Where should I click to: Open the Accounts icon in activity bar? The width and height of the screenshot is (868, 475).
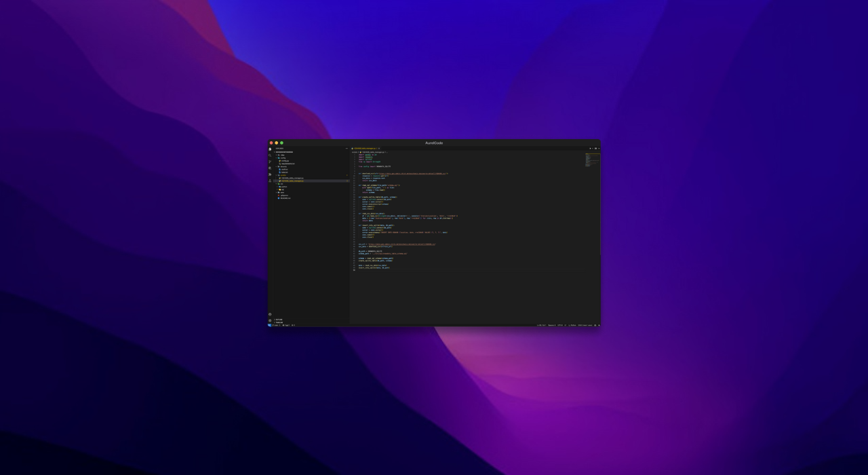coord(270,314)
